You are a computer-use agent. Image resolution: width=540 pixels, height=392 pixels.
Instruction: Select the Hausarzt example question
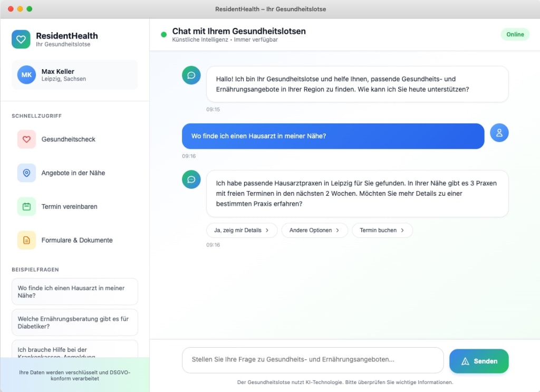click(74, 291)
